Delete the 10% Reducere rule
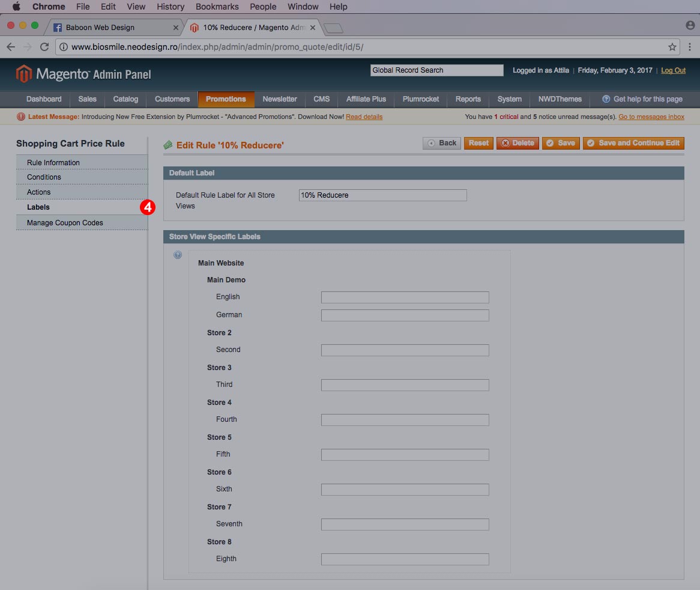Screen dimensions: 700x590 click(x=517, y=143)
